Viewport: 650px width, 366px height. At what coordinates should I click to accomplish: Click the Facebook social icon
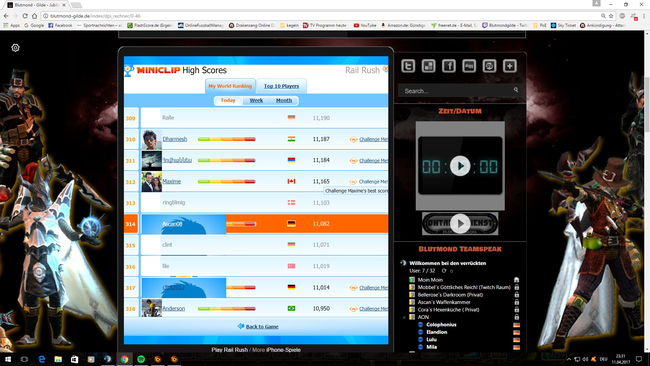(449, 66)
